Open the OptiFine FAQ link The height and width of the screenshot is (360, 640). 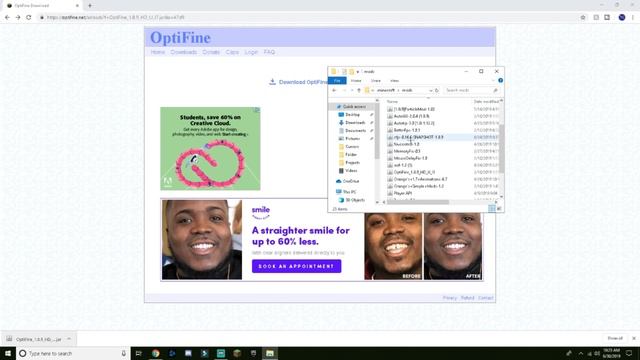click(x=269, y=52)
